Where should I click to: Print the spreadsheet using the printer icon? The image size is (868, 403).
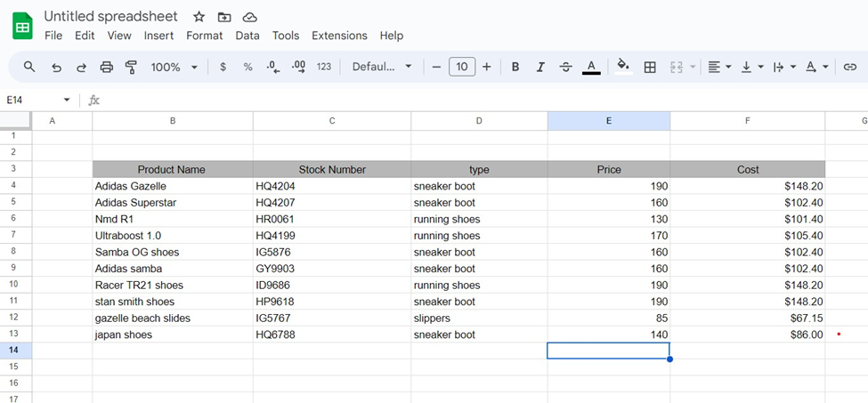(107, 67)
